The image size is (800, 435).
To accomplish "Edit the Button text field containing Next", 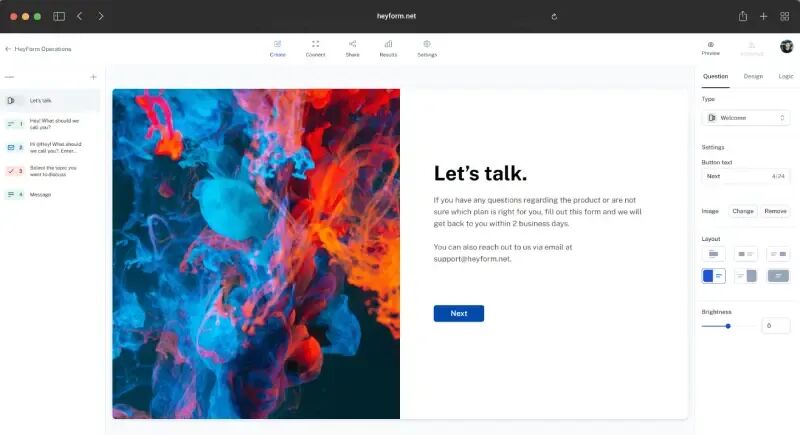I will (x=746, y=176).
